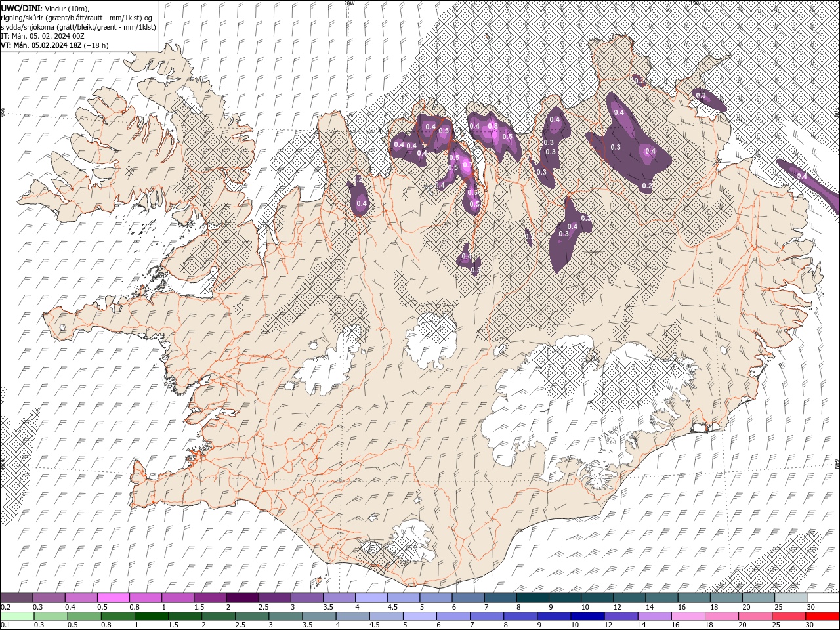Click the pale green 0.1 swatch in rain legend
Screen dimensions: 840x630
16,616
